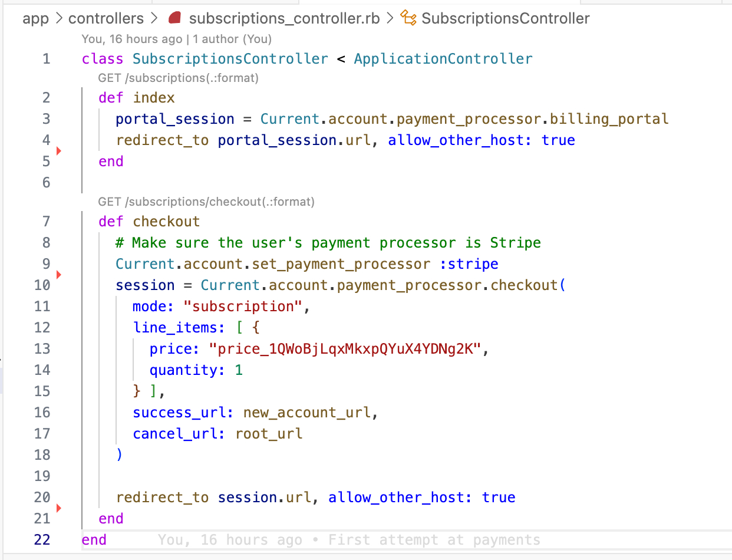Click line number 7 beside def checkout
Image resolution: width=732 pixels, height=560 pixels.
47,222
